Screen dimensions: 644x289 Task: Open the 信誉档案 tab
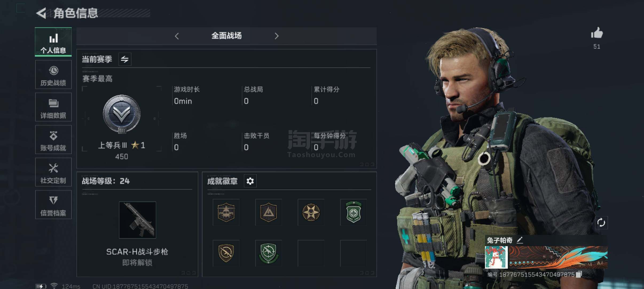point(53,205)
